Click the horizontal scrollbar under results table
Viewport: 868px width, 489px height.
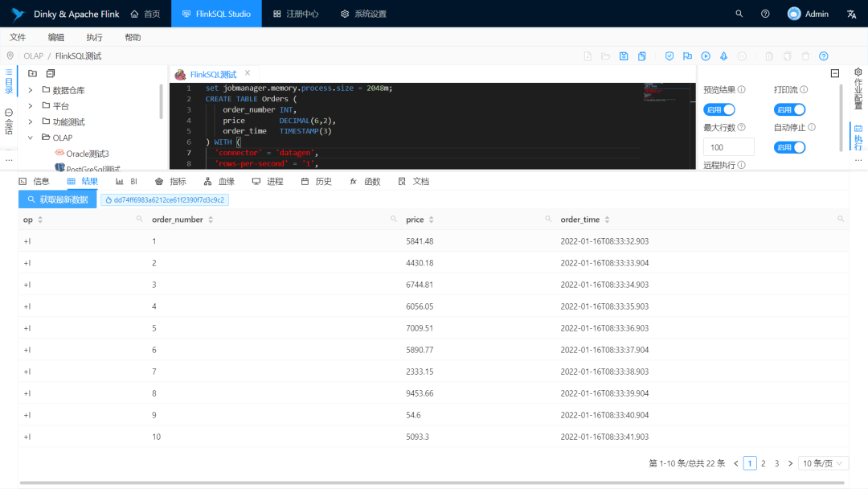432,483
